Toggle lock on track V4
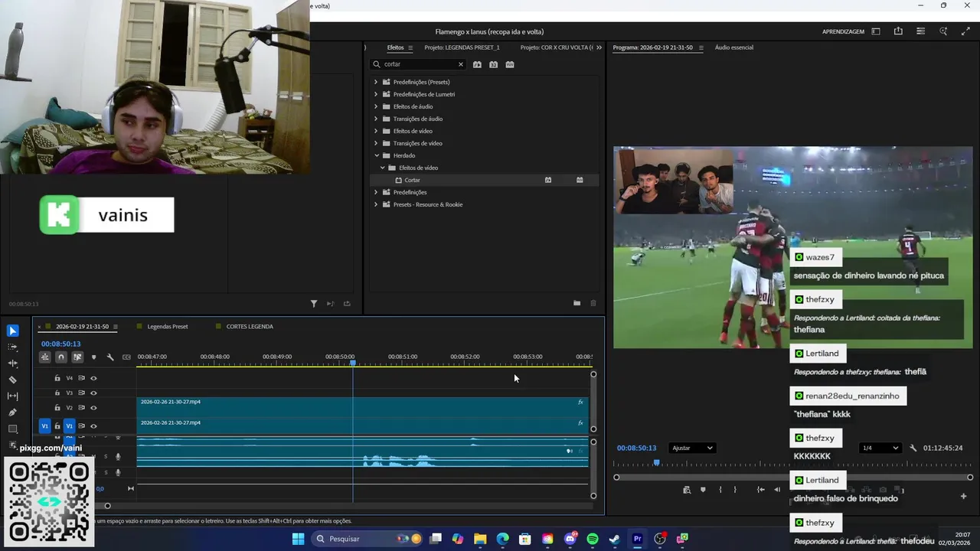Screen dimensions: 980x551 [57, 378]
